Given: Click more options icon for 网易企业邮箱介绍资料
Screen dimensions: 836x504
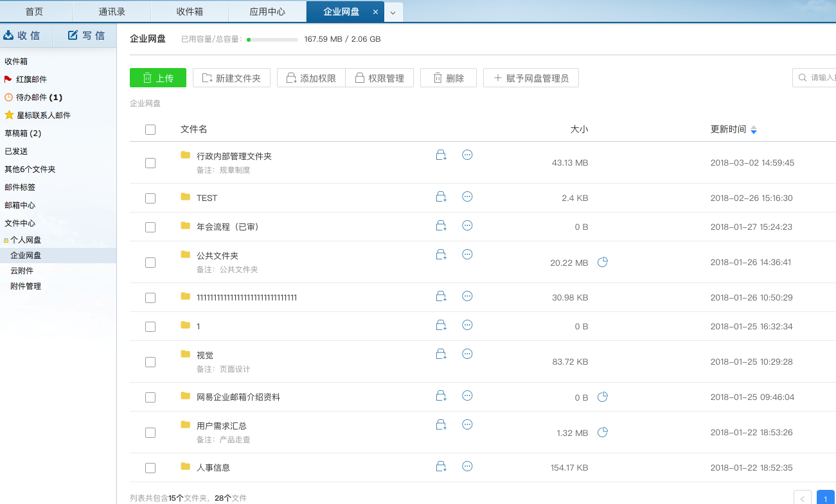Looking at the screenshot, I should point(468,395).
